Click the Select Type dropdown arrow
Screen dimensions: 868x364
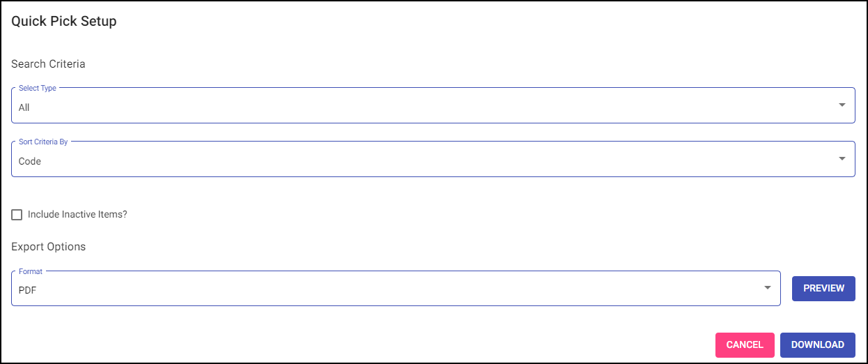(x=842, y=105)
